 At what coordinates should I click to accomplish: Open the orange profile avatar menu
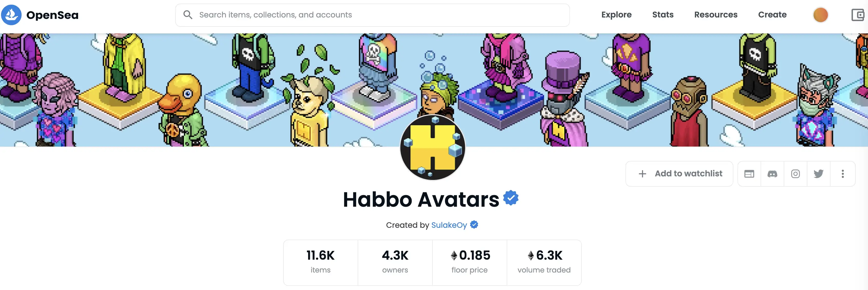click(820, 15)
